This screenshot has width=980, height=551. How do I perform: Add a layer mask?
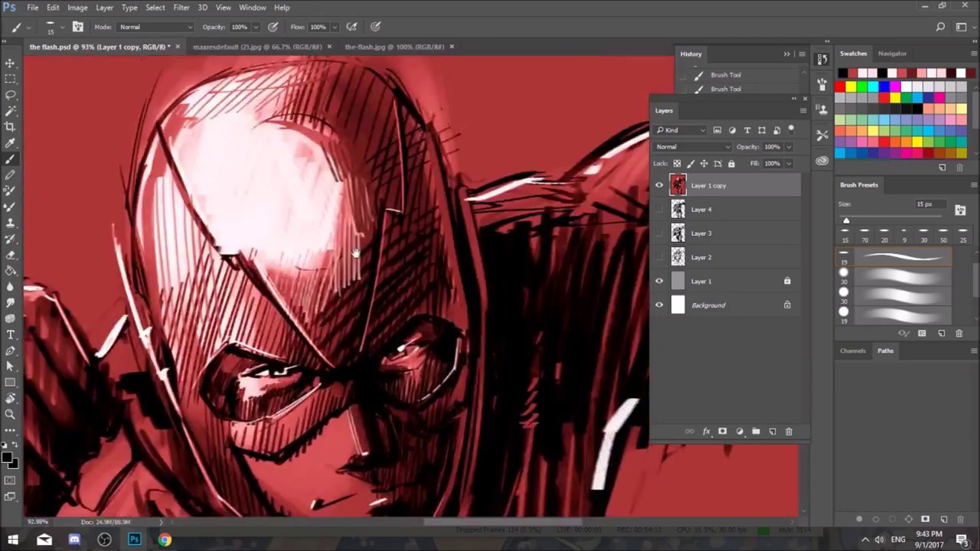pyautogui.click(x=722, y=432)
